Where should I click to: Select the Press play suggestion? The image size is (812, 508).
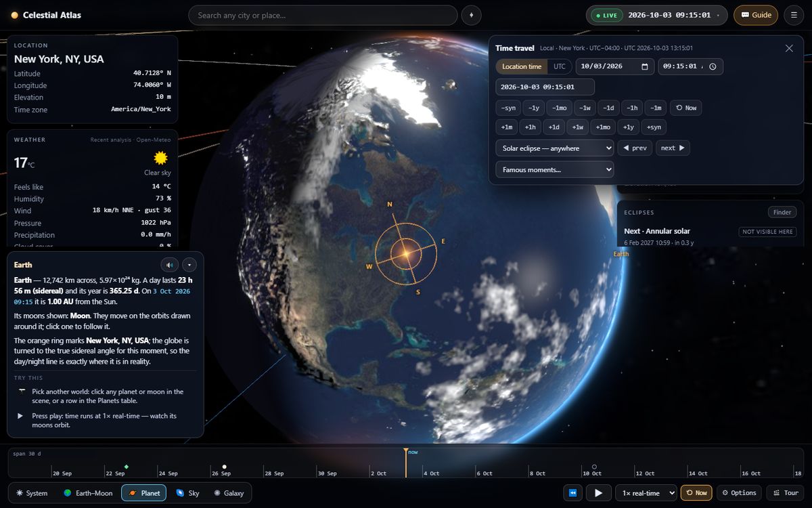click(105, 421)
